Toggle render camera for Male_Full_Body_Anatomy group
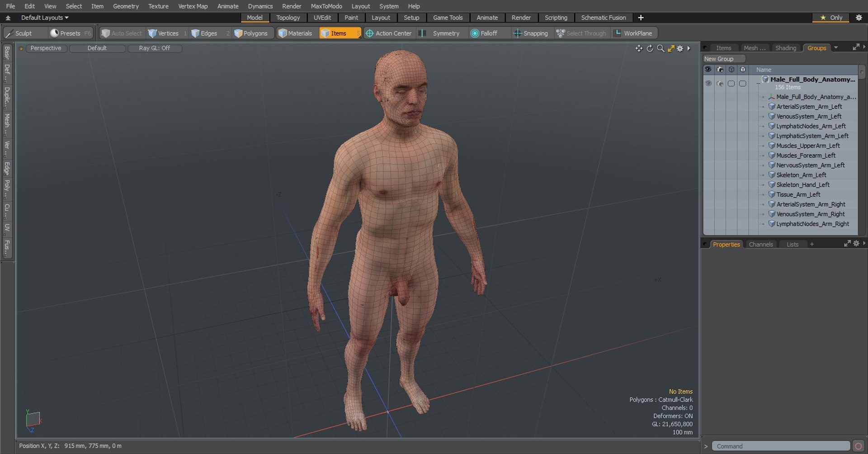 (x=720, y=84)
